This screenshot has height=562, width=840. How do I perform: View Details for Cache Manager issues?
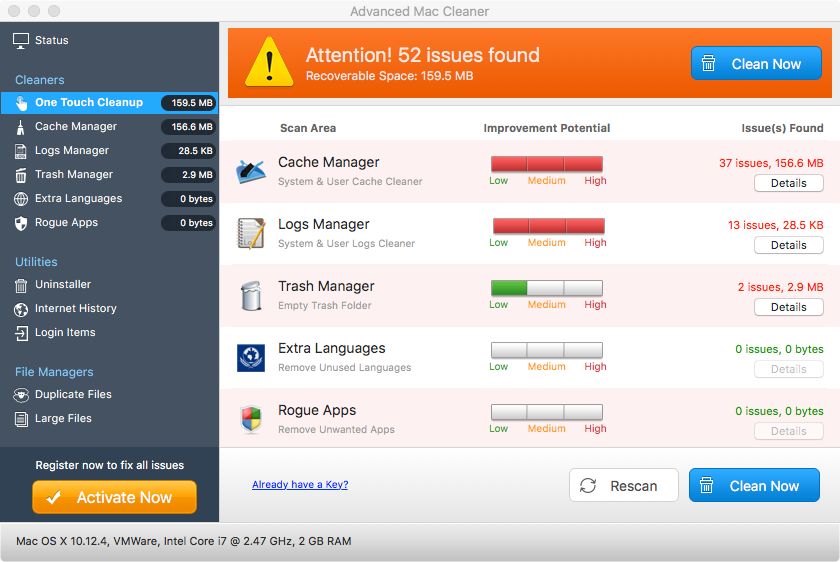pyautogui.click(x=789, y=183)
